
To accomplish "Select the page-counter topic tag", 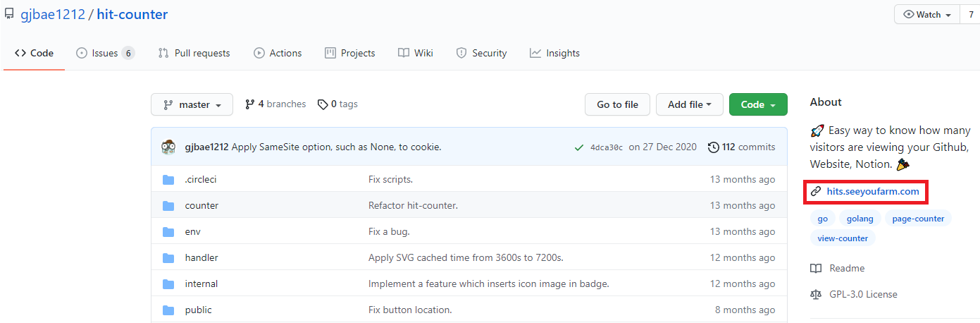I will point(918,219).
